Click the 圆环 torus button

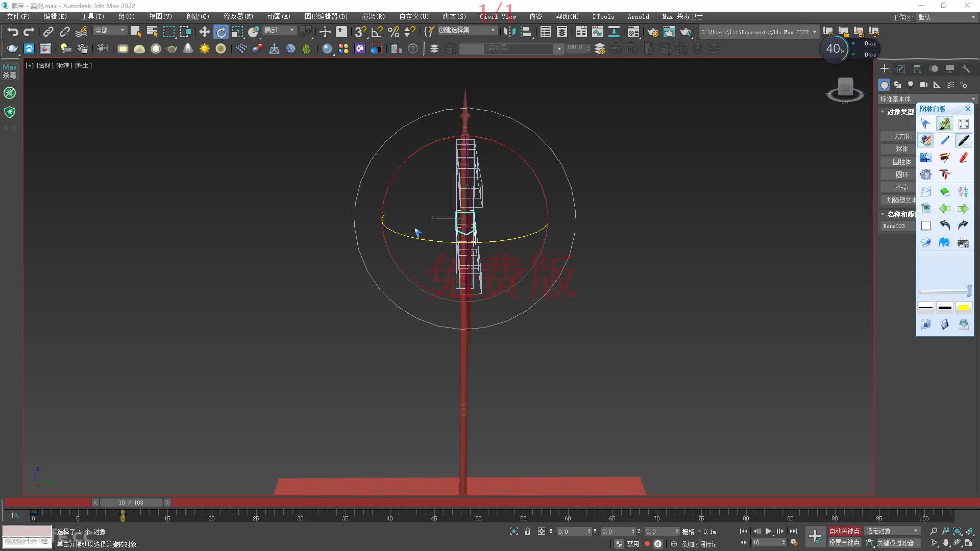coord(898,174)
